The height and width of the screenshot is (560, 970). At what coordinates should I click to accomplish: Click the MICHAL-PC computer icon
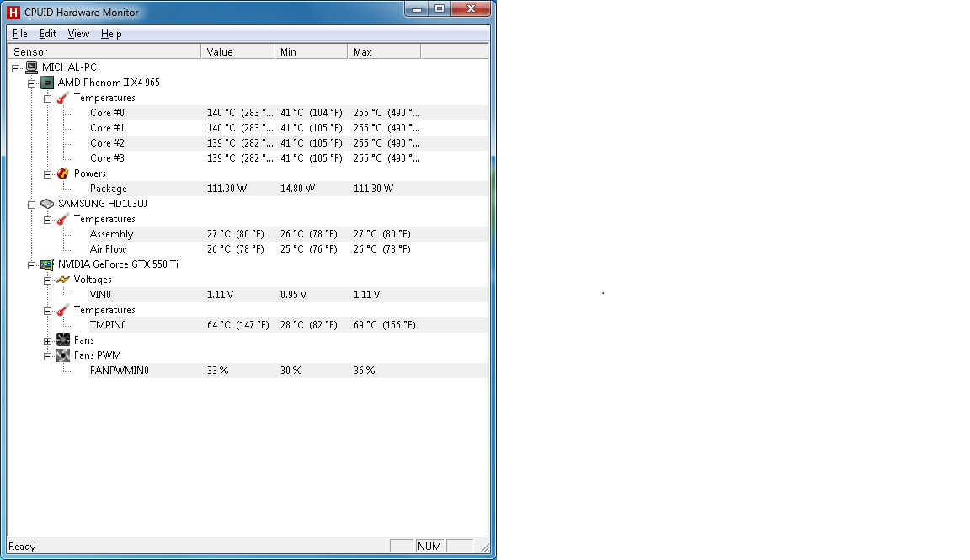coord(31,67)
